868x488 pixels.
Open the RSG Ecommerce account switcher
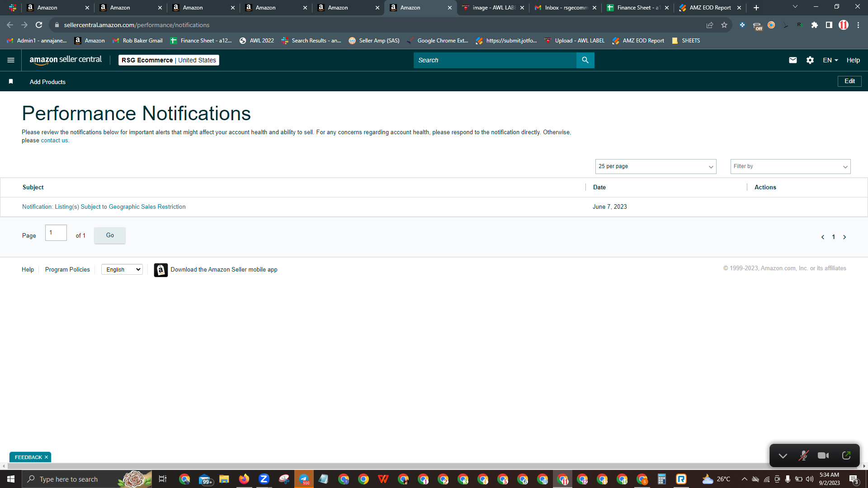point(169,60)
